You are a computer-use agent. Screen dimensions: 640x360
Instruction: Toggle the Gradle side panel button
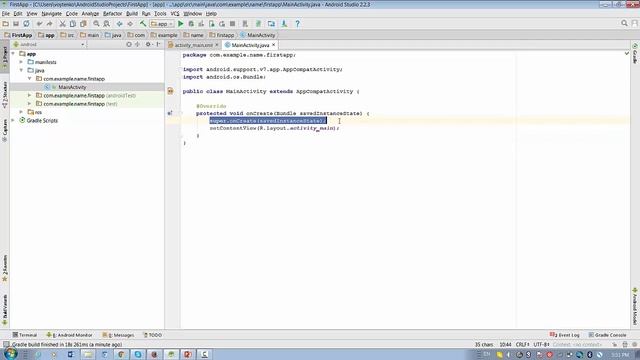(635, 53)
